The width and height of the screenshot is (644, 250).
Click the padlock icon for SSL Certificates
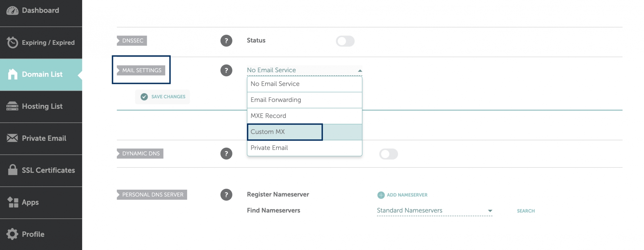[12, 170]
